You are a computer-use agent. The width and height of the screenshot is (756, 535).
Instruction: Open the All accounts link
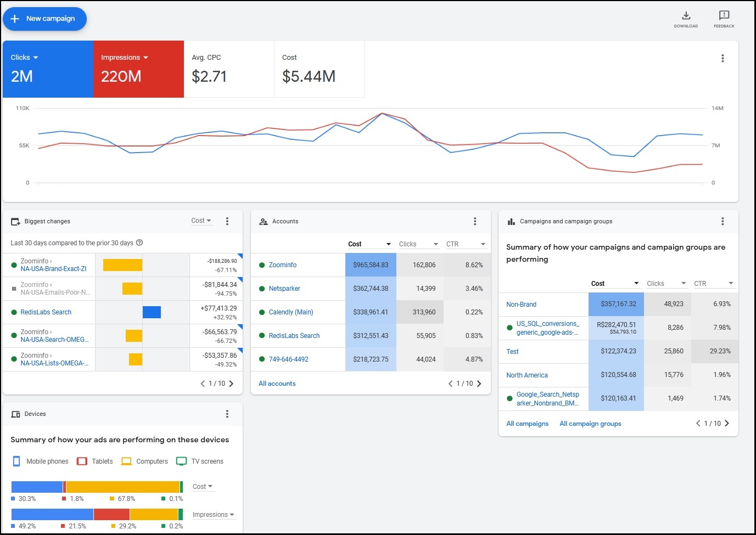tap(277, 384)
